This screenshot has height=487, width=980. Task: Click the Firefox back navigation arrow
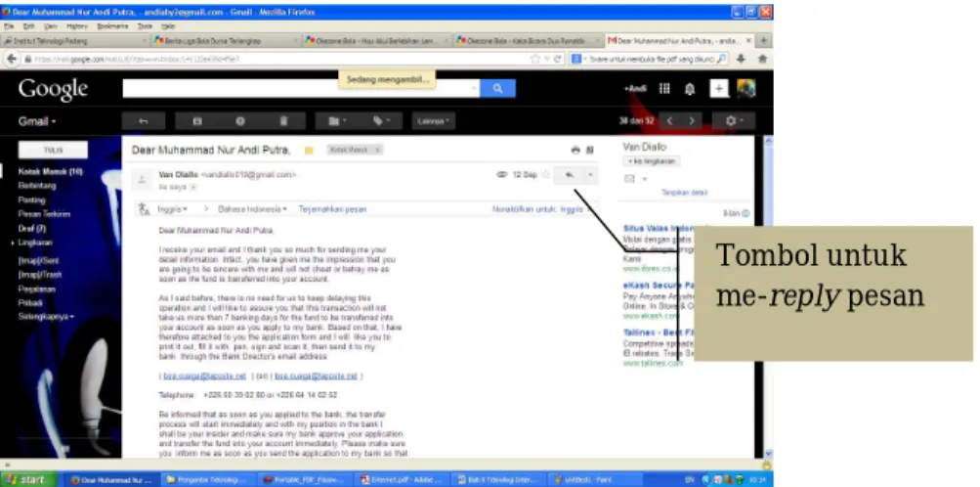[x=12, y=59]
